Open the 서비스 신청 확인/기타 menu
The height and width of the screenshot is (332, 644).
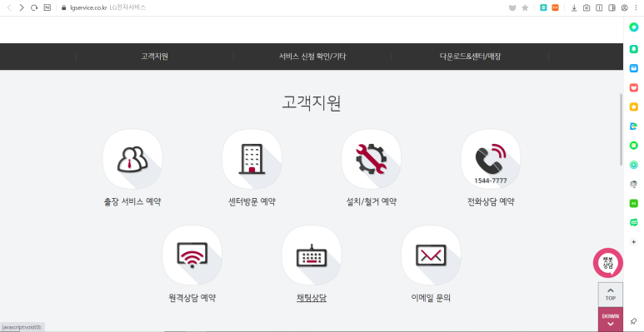312,57
